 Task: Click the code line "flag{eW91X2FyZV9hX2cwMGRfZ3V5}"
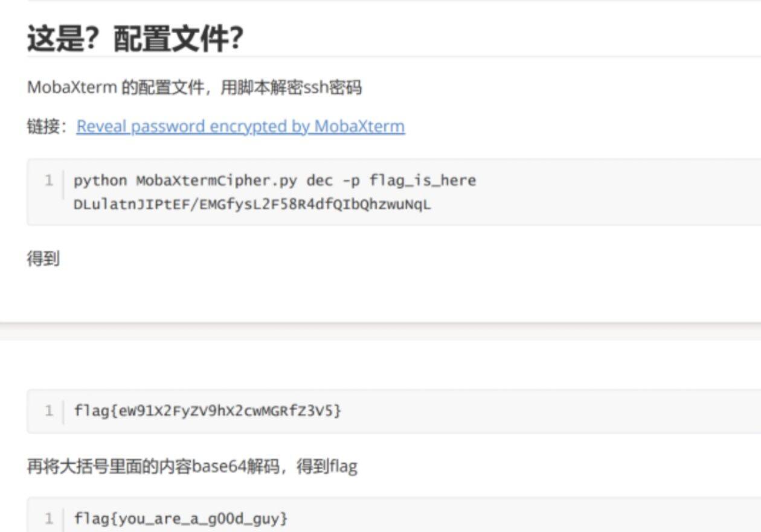(208, 411)
